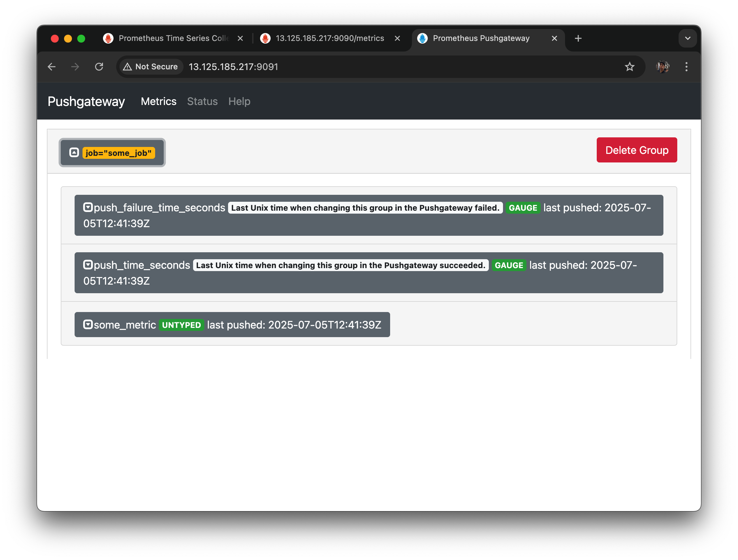This screenshot has height=560, width=738.
Task: Switch to the 9090/metrics tab
Action: [x=329, y=38]
